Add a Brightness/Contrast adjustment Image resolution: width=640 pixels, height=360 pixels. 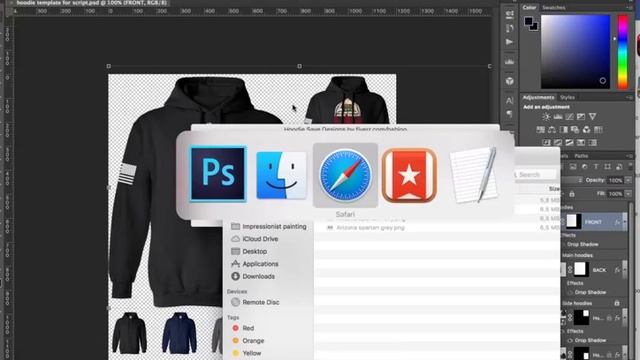point(546,117)
